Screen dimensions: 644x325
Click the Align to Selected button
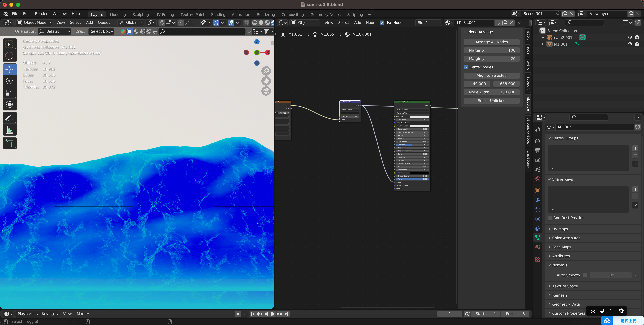(491, 75)
